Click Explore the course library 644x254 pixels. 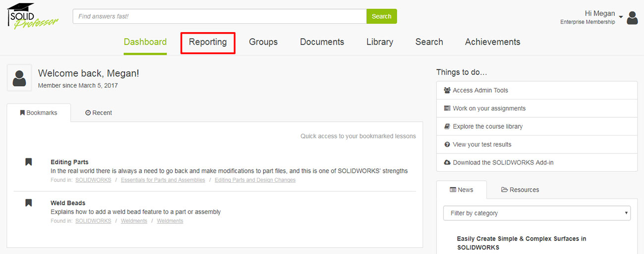tap(537, 126)
